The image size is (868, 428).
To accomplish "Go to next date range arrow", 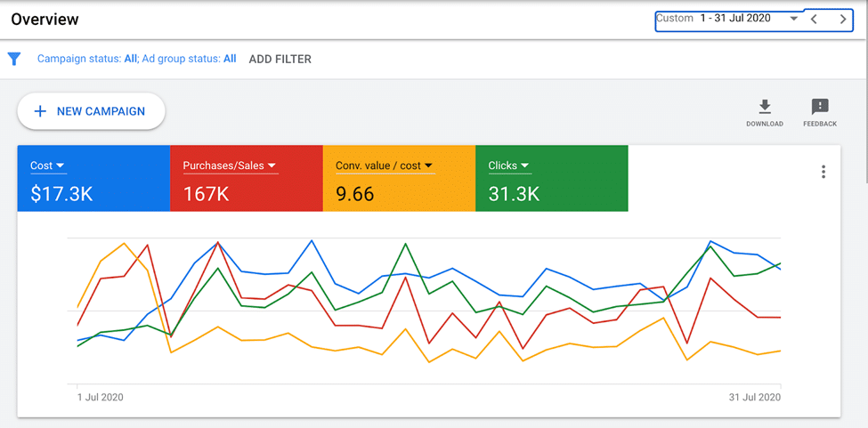I will pyautogui.click(x=842, y=20).
